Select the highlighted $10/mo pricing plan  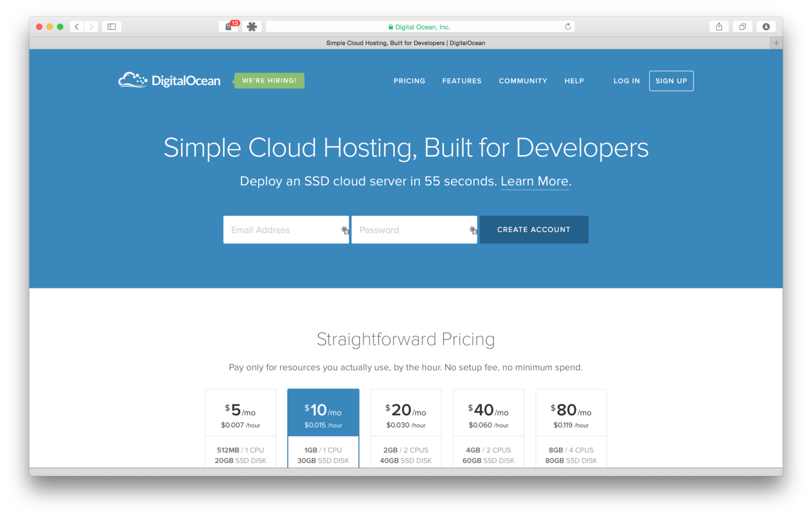tap(323, 428)
